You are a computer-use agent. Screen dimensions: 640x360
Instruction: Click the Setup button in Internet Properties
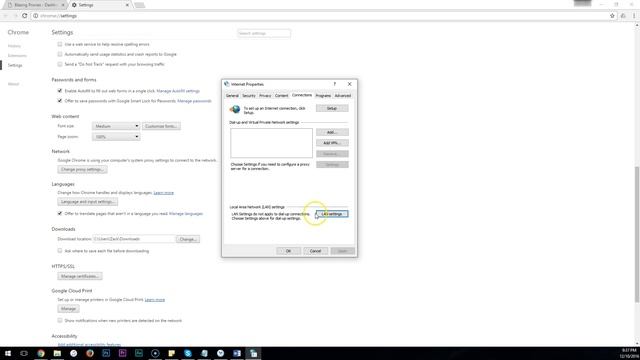coord(332,108)
